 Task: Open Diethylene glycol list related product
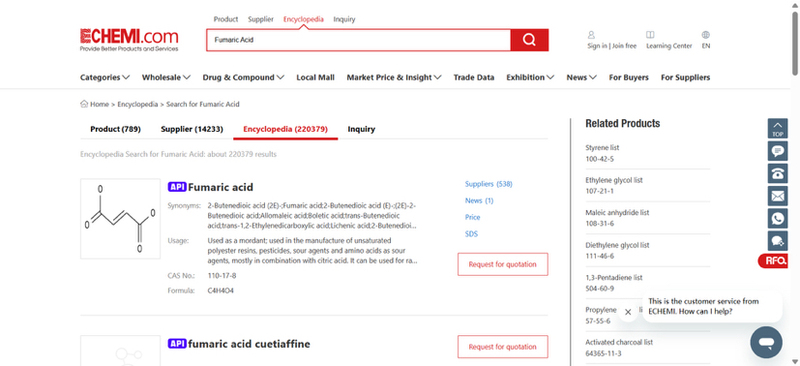coord(617,245)
